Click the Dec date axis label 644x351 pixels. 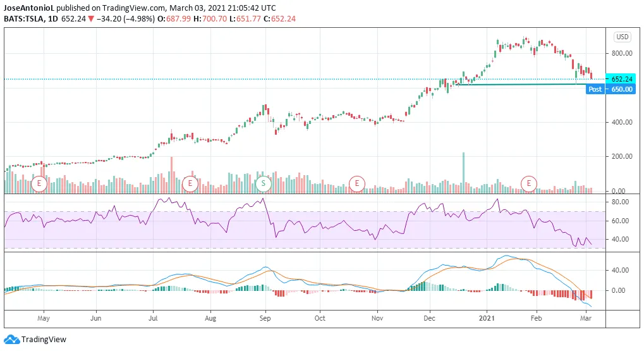(430, 318)
